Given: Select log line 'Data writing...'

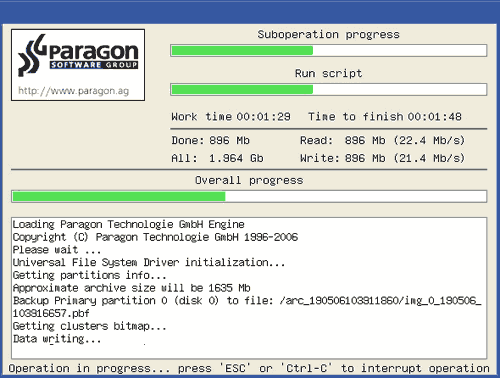Looking at the screenshot, I should [x=57, y=339].
